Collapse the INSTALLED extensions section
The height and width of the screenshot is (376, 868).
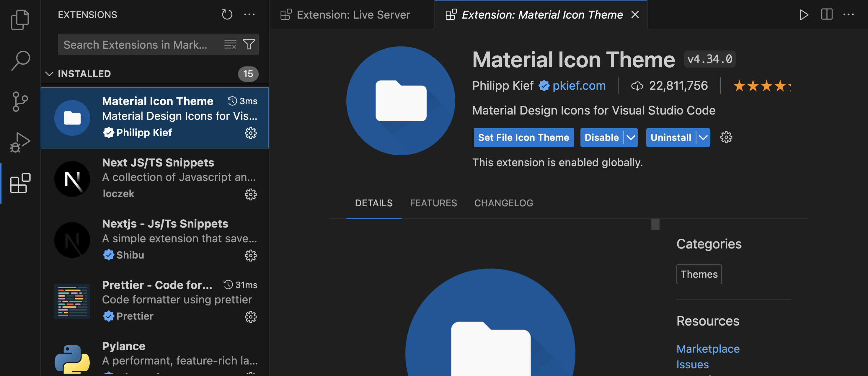[x=50, y=74]
